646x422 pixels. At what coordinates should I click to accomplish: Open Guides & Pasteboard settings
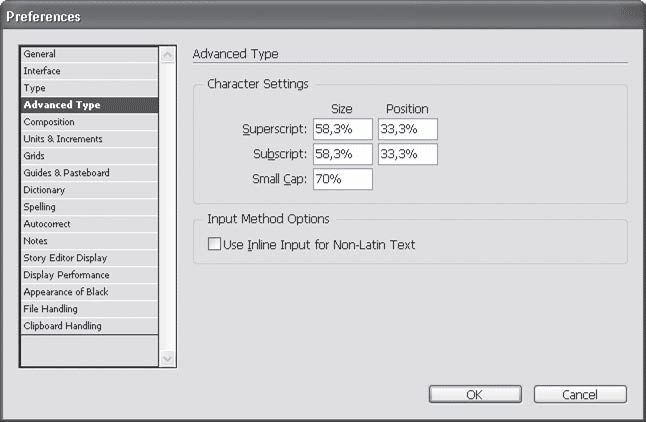[67, 173]
